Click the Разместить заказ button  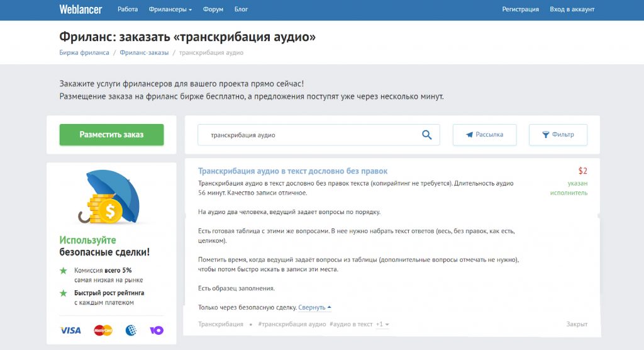(x=112, y=135)
